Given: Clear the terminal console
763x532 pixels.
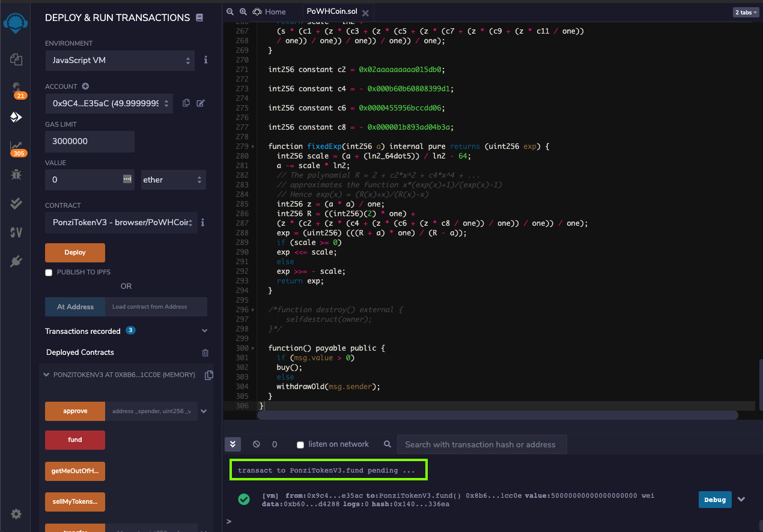Looking at the screenshot, I should tap(257, 444).
